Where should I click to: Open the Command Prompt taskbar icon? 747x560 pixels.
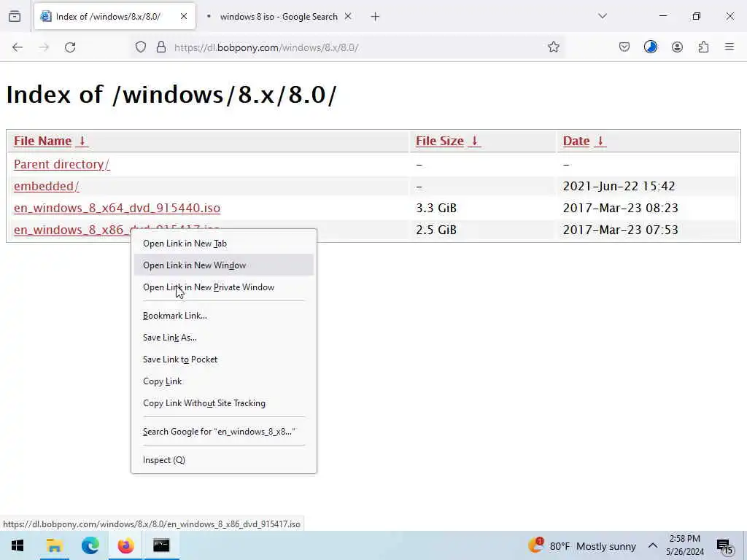pyautogui.click(x=161, y=545)
